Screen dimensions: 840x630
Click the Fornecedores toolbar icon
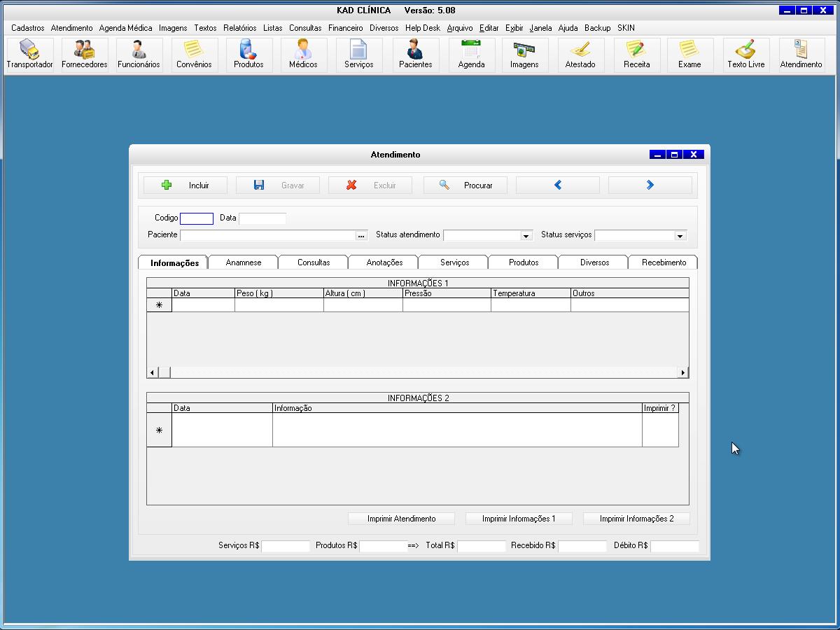tap(84, 54)
